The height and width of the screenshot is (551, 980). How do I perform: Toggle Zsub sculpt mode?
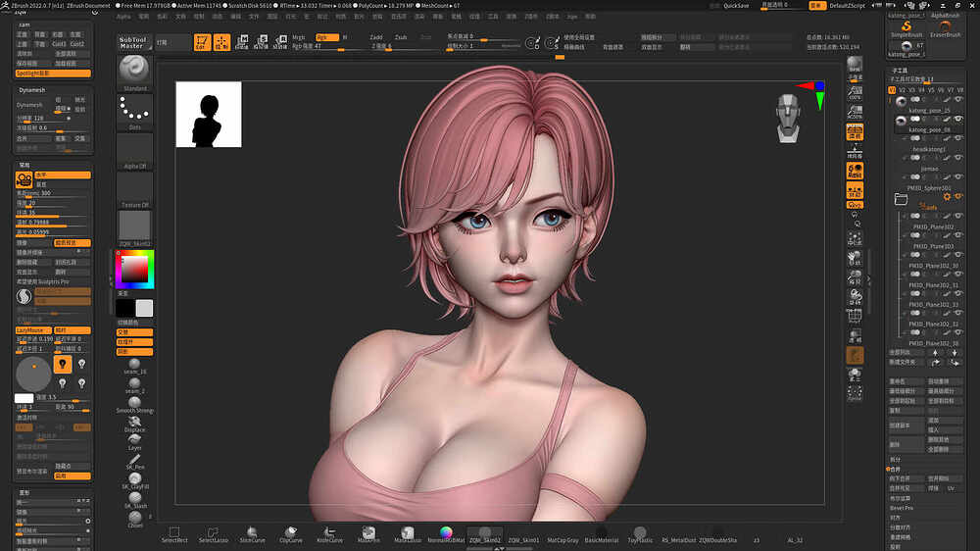point(401,37)
